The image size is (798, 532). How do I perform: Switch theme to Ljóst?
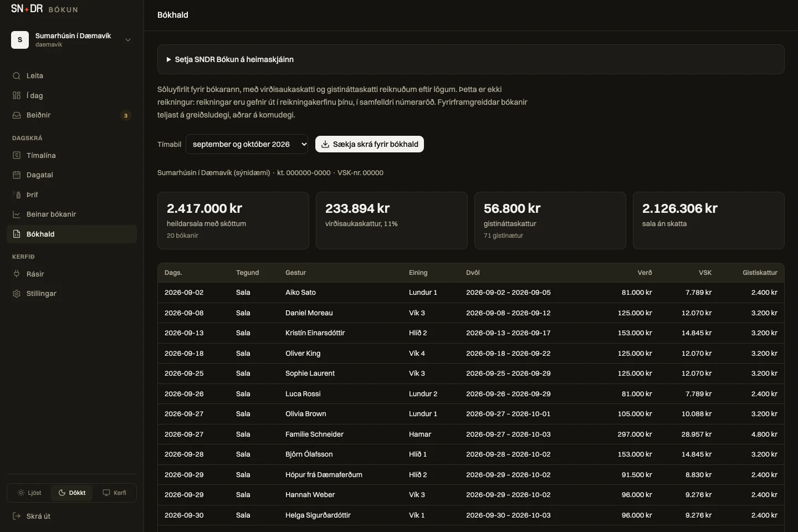coord(29,493)
